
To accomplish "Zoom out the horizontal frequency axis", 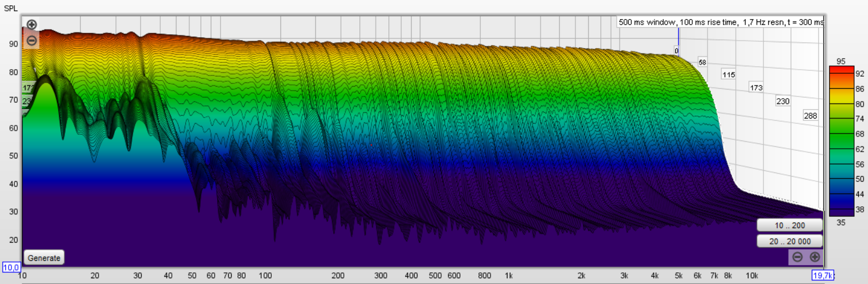I will pyautogui.click(x=797, y=257).
